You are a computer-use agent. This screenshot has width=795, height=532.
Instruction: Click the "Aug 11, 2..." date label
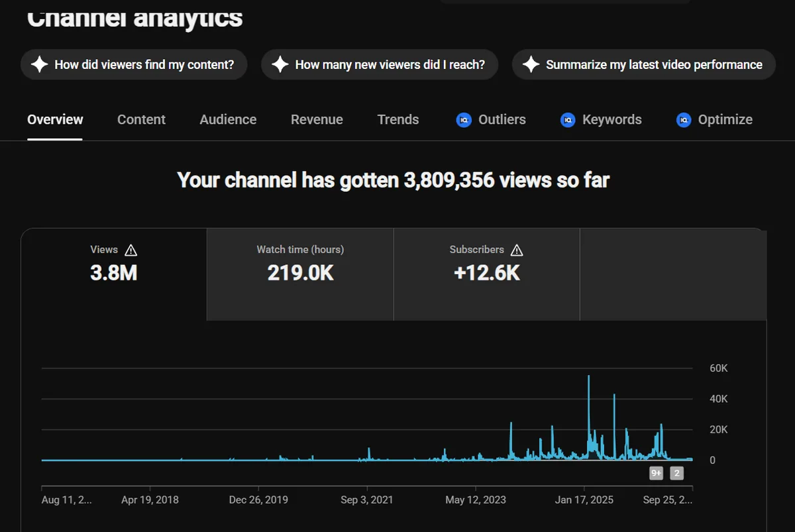67,500
